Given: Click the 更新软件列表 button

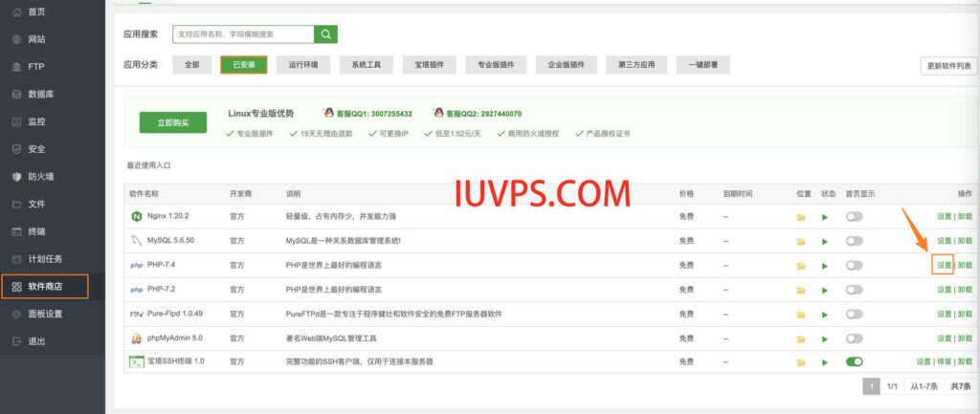Looking at the screenshot, I should pos(948,66).
